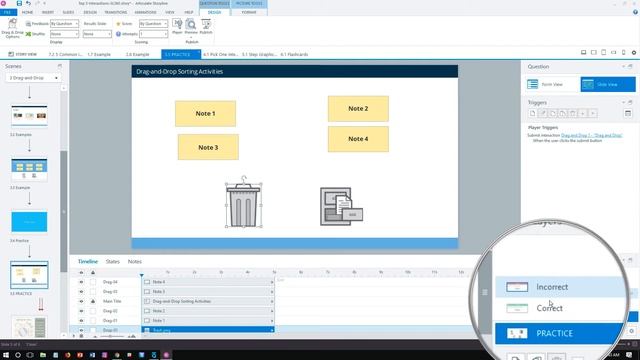Collapse the Question panel arrow

tap(623, 67)
